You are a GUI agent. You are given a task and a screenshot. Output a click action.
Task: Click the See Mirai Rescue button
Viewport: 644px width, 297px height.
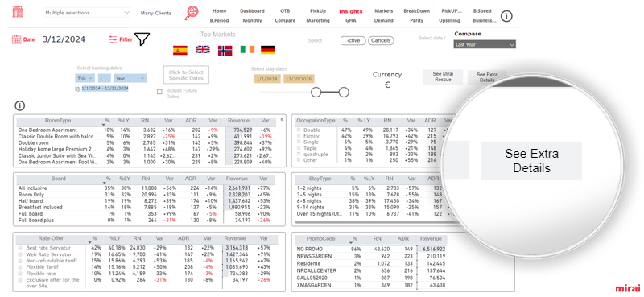pyautogui.click(x=443, y=76)
